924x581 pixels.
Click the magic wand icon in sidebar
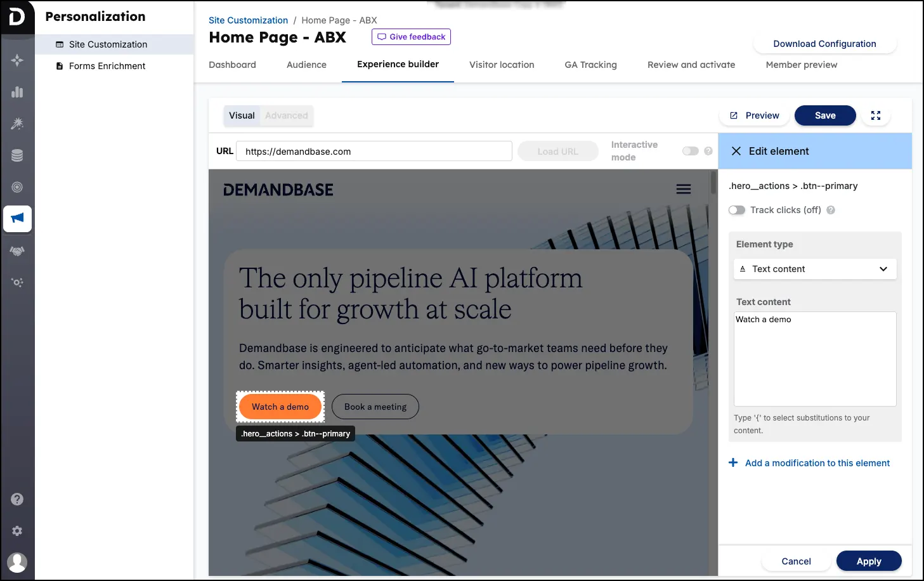click(17, 123)
